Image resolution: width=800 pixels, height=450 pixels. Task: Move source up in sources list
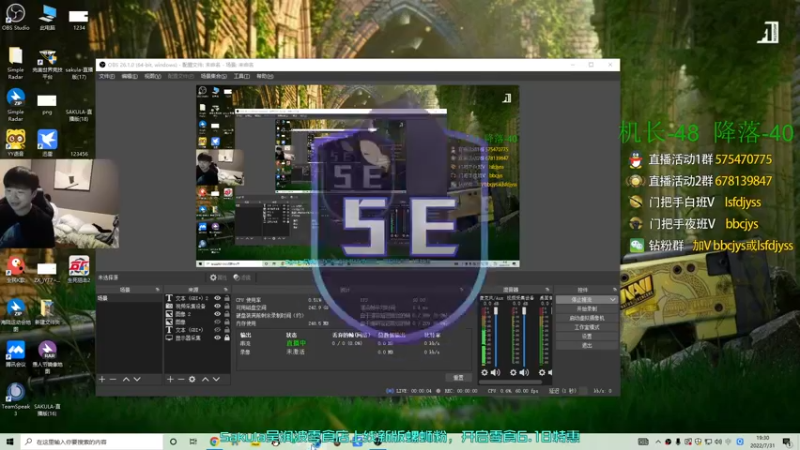click(205, 379)
